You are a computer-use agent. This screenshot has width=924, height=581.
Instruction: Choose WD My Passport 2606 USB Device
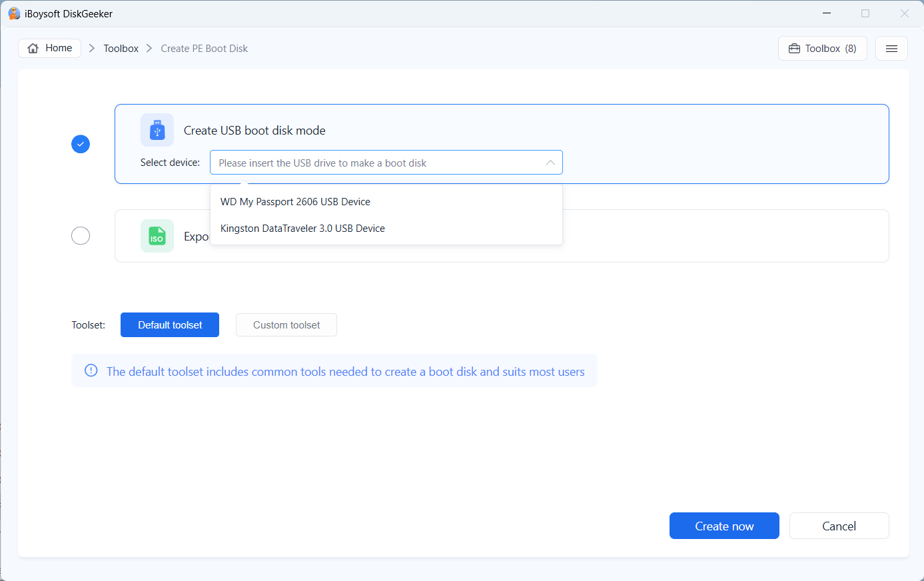click(x=386, y=202)
